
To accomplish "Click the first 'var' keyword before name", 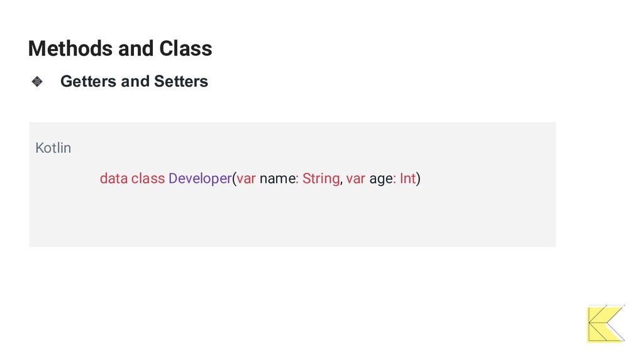I will pos(246,178).
